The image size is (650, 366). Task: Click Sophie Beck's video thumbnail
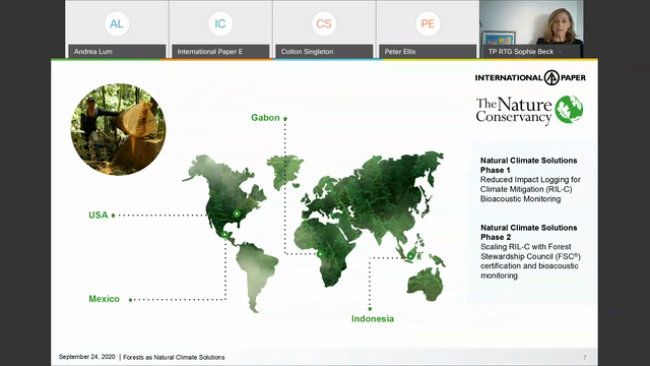(531, 29)
